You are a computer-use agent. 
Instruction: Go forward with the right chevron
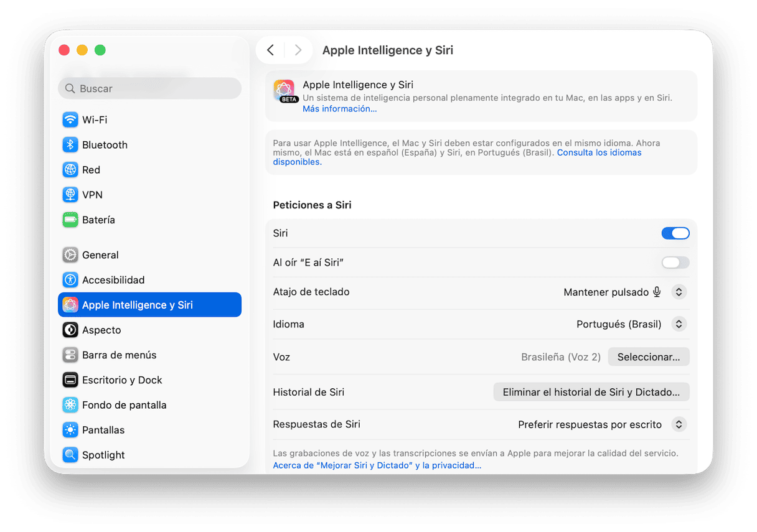point(298,50)
